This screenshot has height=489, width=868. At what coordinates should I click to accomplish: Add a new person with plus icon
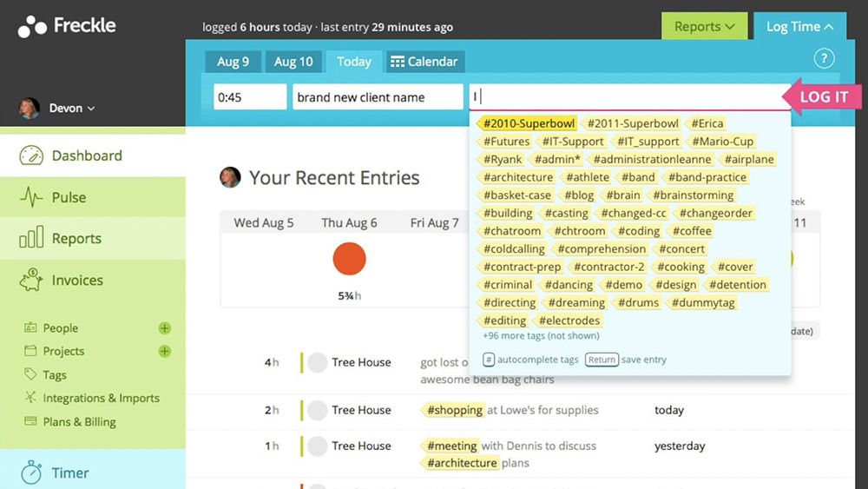[x=164, y=327]
